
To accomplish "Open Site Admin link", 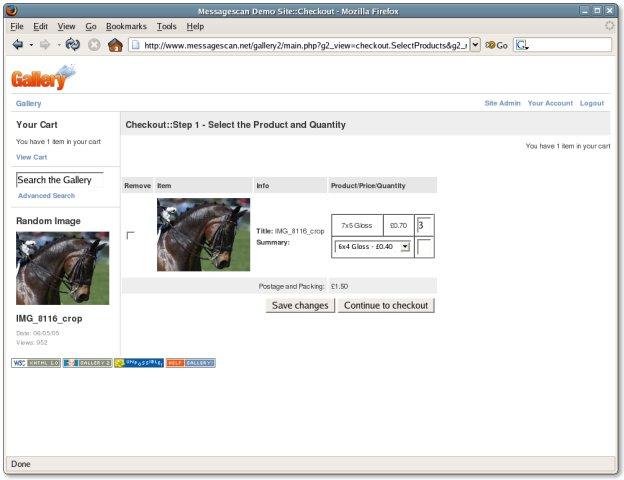I will point(502,103).
